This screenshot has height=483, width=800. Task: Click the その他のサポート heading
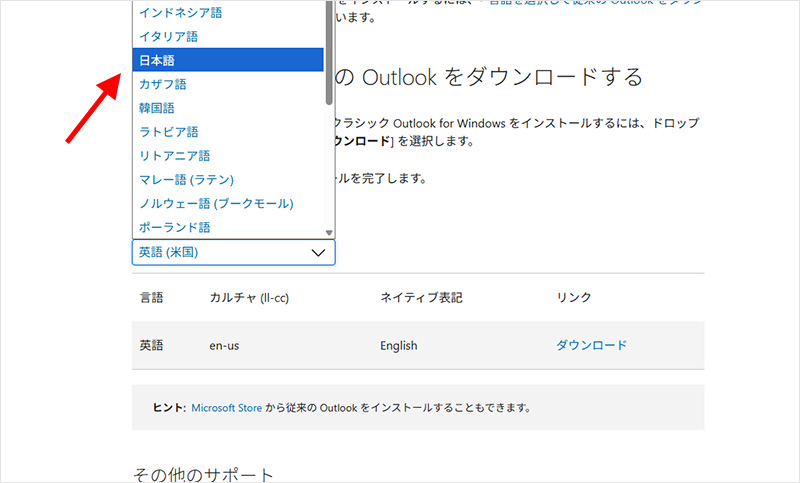coord(203,473)
